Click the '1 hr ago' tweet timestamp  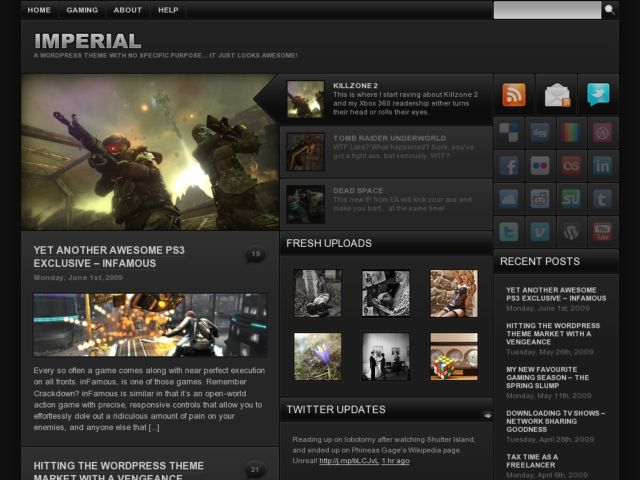396,461
